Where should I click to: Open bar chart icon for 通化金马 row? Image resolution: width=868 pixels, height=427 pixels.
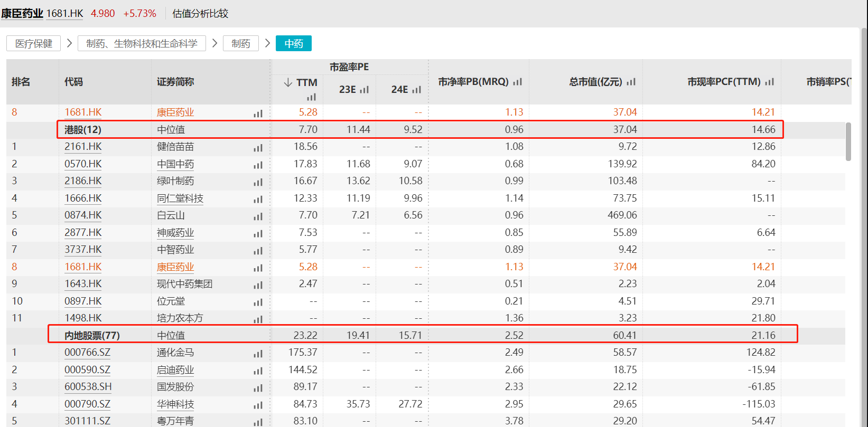click(x=258, y=354)
